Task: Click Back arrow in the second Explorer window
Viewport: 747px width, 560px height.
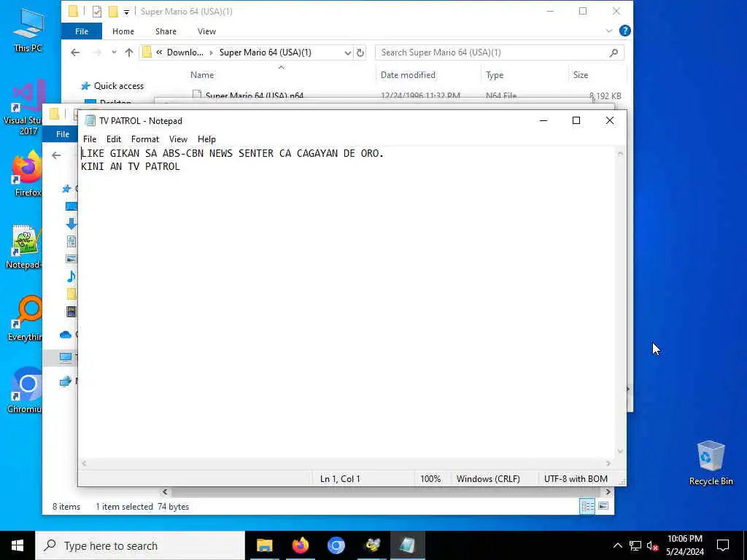Action: tap(56, 155)
